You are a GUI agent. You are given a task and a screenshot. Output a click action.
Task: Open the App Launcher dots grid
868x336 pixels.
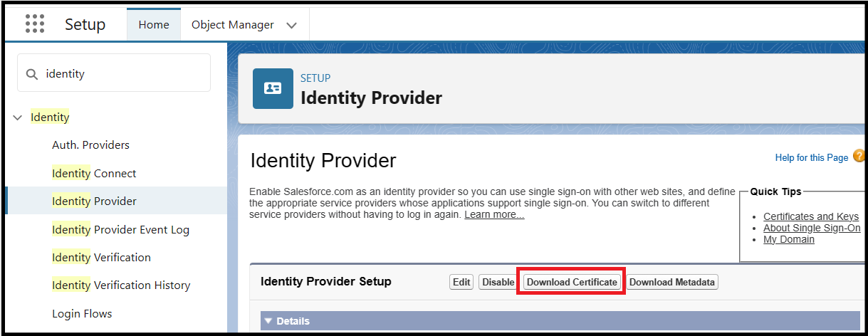point(35,24)
